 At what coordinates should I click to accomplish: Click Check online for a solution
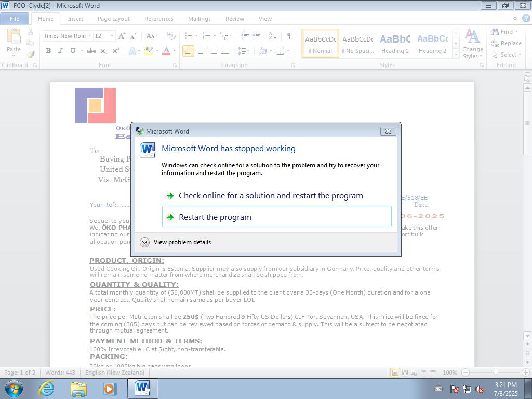[x=270, y=196]
